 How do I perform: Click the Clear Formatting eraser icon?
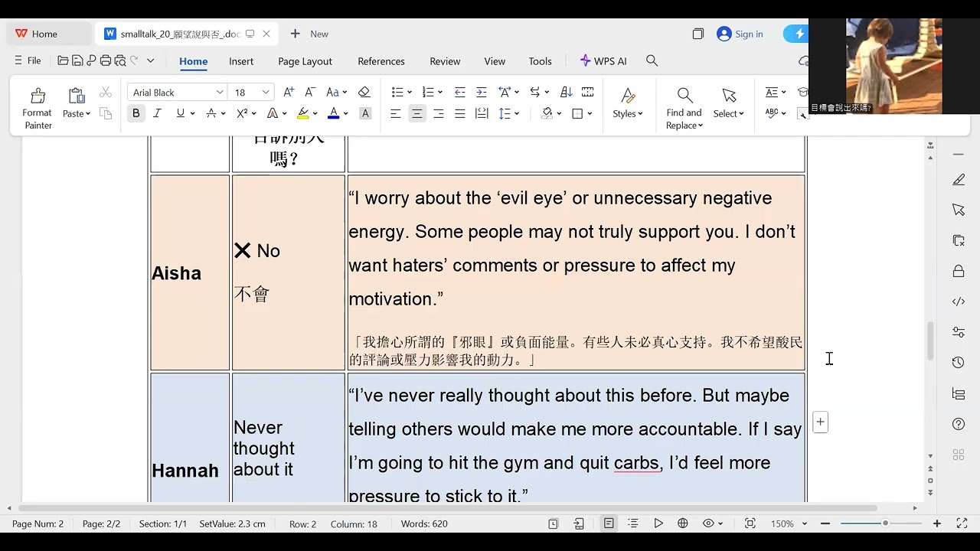[364, 92]
